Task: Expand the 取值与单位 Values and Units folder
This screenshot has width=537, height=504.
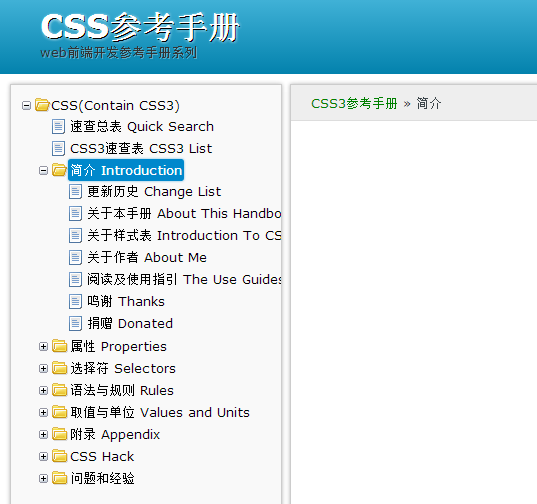Action: [43, 413]
